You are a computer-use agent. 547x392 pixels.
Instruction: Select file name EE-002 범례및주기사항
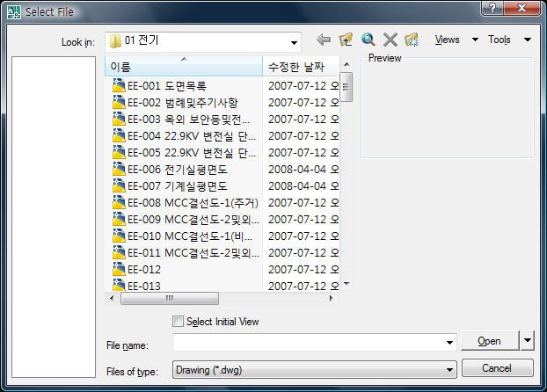coord(182,103)
